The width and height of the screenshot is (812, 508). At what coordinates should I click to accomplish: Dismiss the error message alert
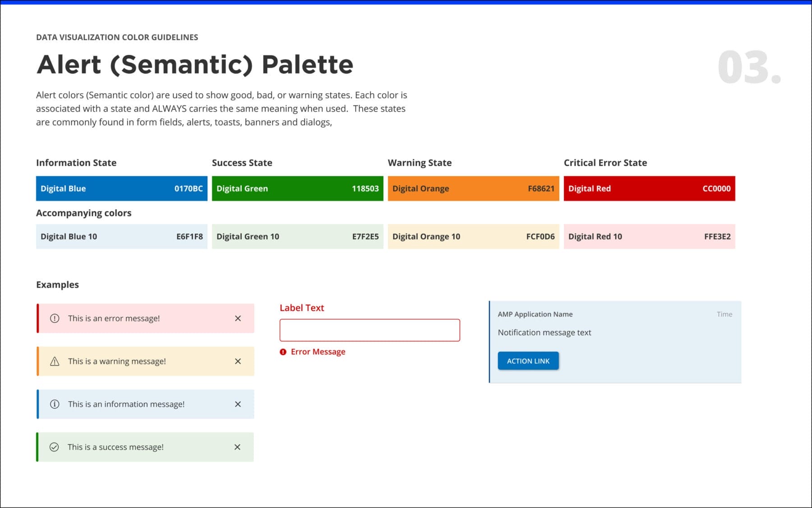[x=238, y=318]
